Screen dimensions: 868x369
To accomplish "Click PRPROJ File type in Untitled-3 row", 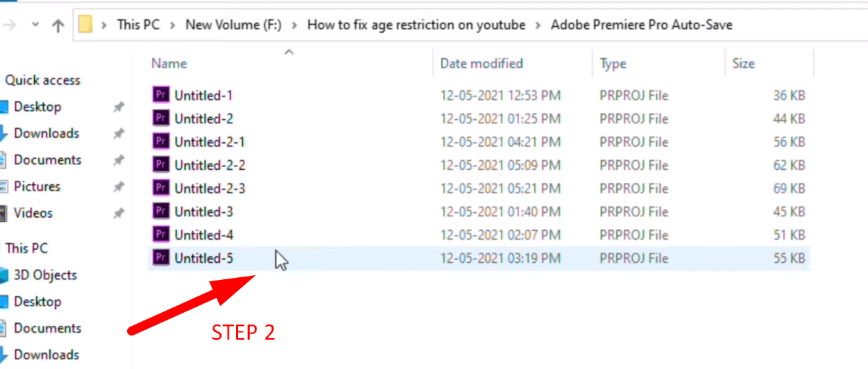I will tap(634, 212).
